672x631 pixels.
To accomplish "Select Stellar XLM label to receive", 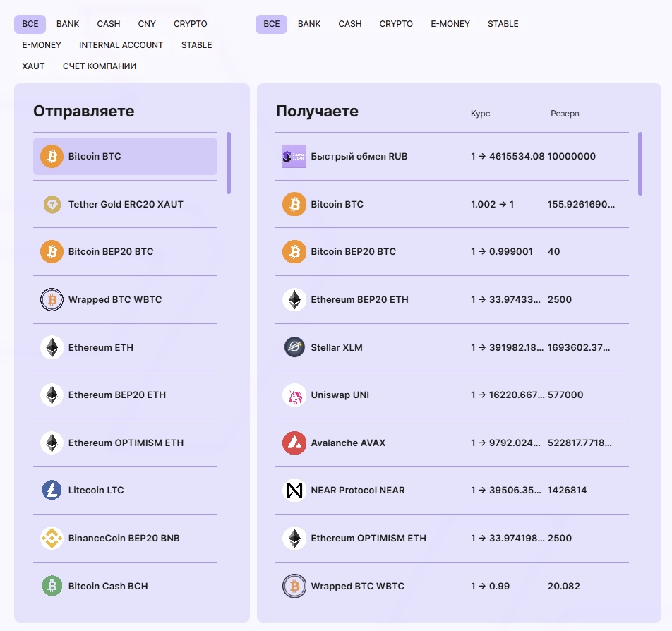I will (x=337, y=348).
